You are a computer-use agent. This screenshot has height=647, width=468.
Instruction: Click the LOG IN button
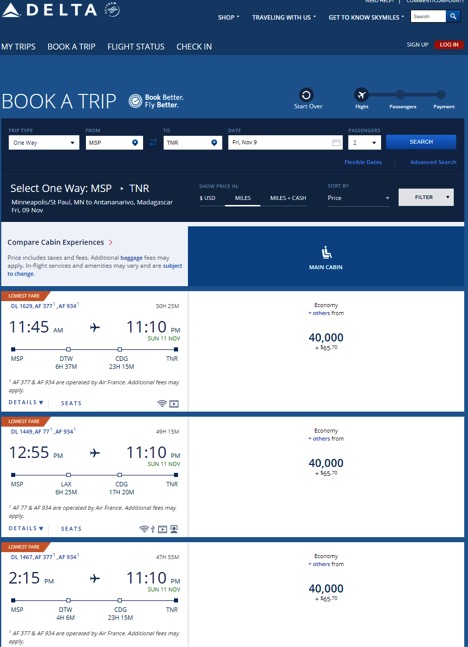pyautogui.click(x=449, y=45)
